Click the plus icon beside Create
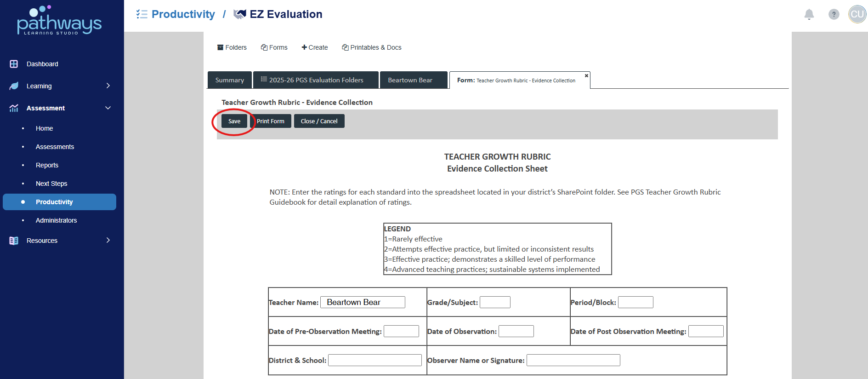This screenshot has width=868, height=379. coord(304,47)
